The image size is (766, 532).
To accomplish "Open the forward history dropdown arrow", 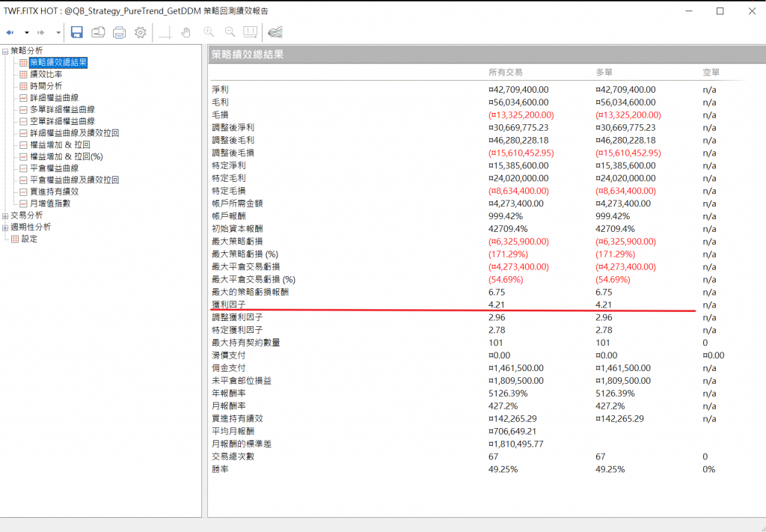I will pos(58,33).
